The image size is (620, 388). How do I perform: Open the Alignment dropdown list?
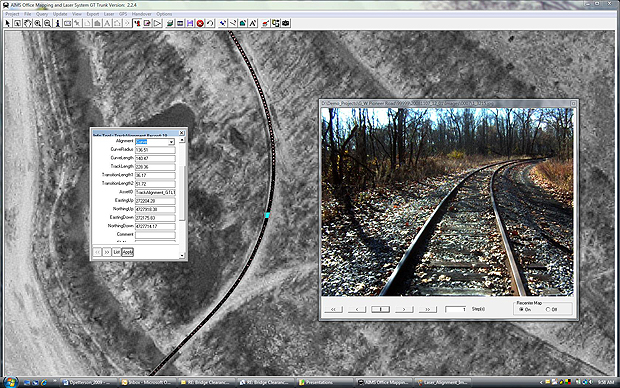coord(171,142)
